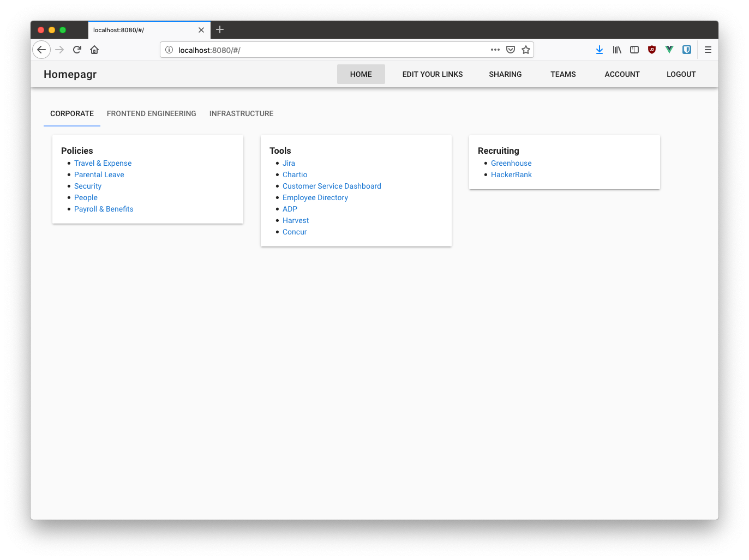The height and width of the screenshot is (560, 749).
Task: Go back using the browser back arrow
Action: pos(41,50)
